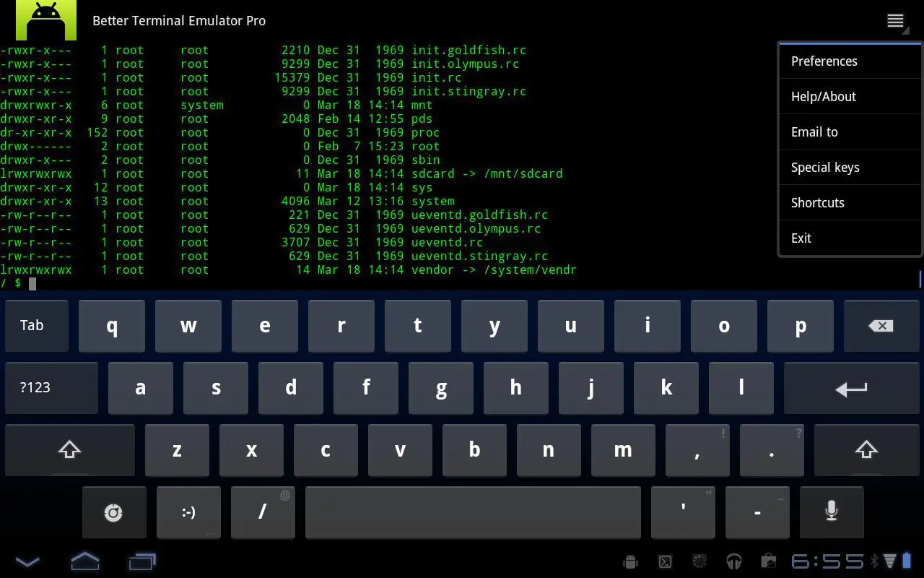Tap the terminal notification icon in status bar

coord(665,561)
